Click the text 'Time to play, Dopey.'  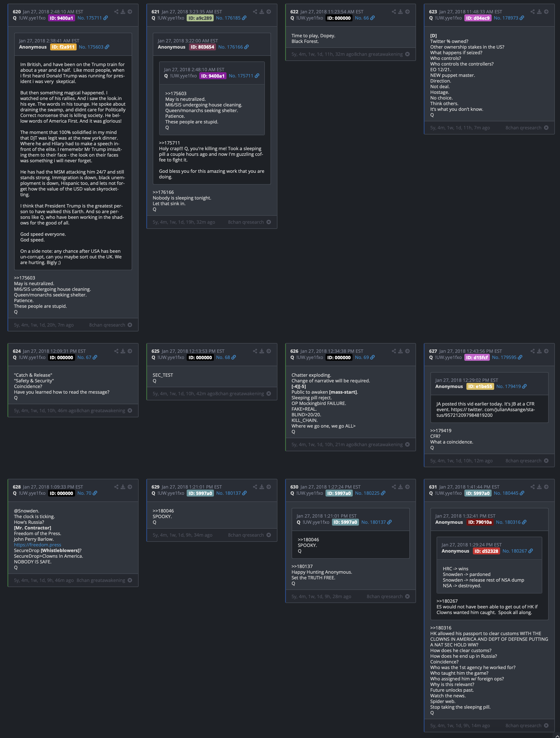coord(313,36)
